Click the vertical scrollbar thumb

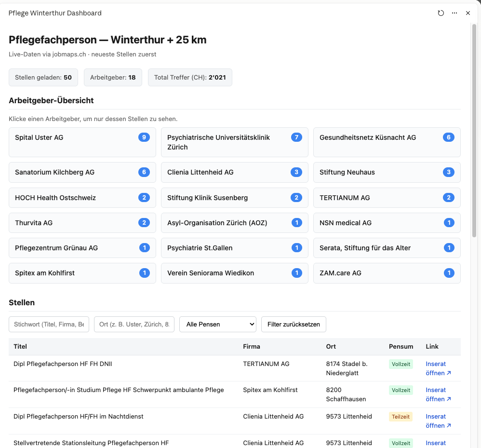[474, 130]
